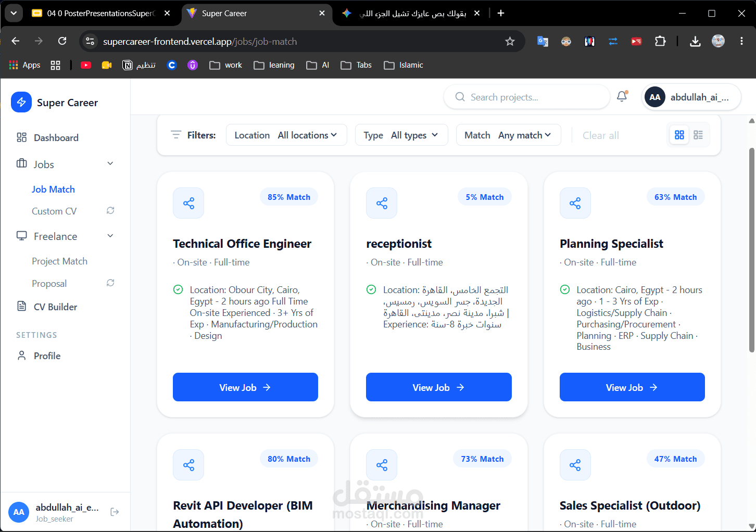The height and width of the screenshot is (532, 756).
Task: Go back to the previous page
Action: coord(16,41)
